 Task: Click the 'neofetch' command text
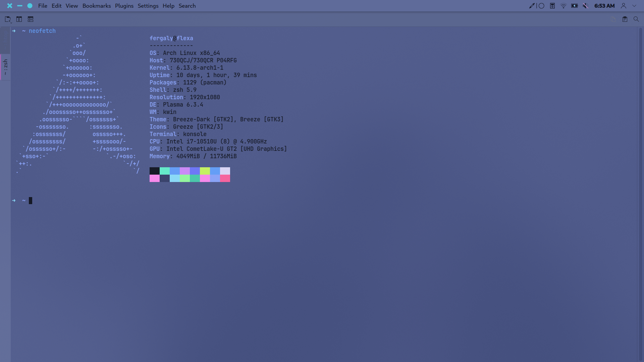tap(42, 31)
